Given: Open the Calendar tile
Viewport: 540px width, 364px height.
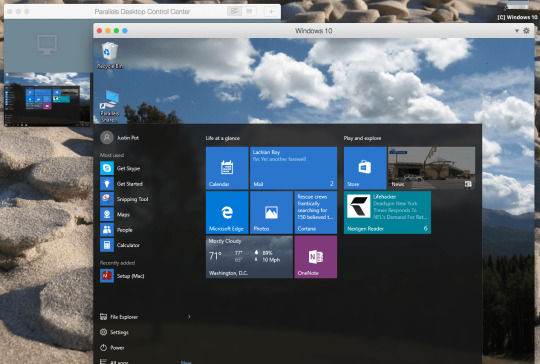Looking at the screenshot, I should [227, 168].
